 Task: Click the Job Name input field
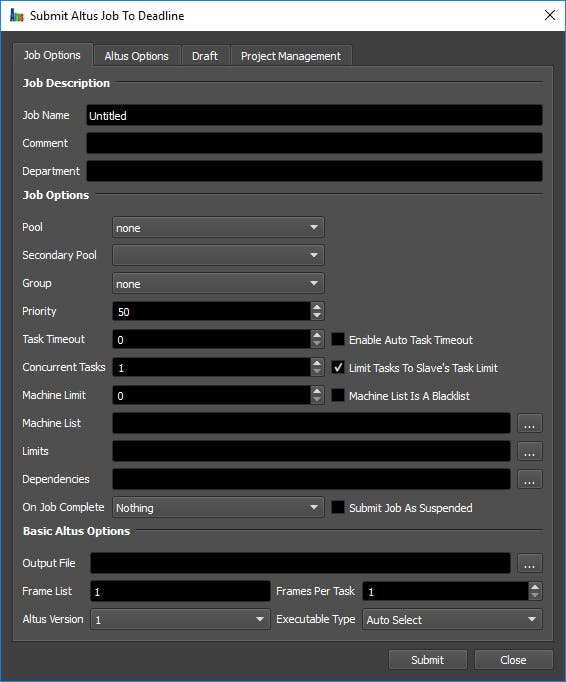pyautogui.click(x=314, y=115)
